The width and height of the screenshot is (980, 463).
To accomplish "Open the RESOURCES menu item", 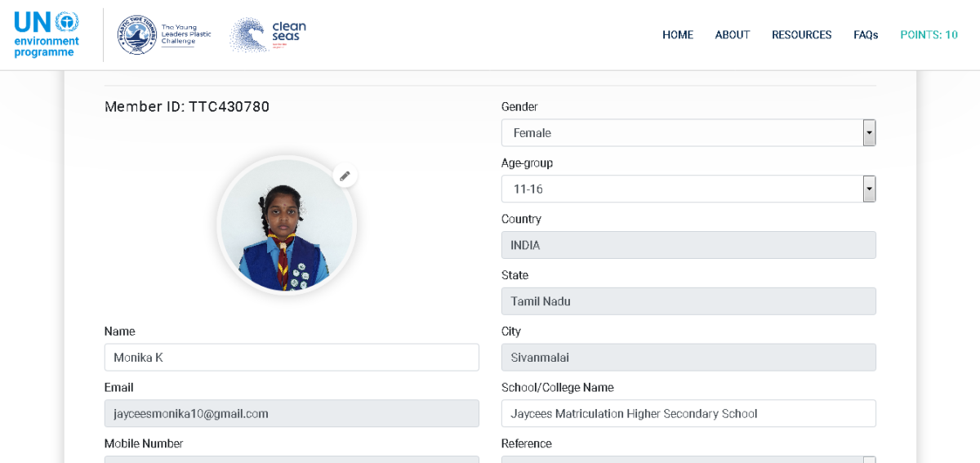I will (802, 35).
